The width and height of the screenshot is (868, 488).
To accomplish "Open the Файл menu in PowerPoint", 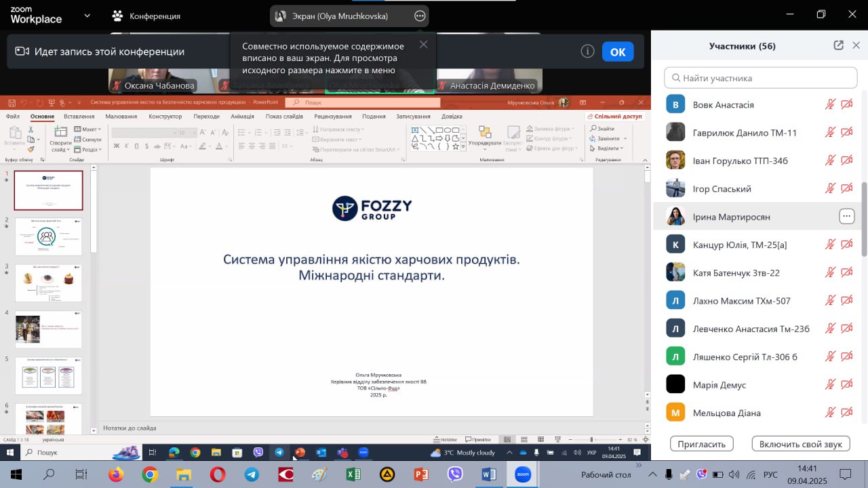I will pos(13,117).
